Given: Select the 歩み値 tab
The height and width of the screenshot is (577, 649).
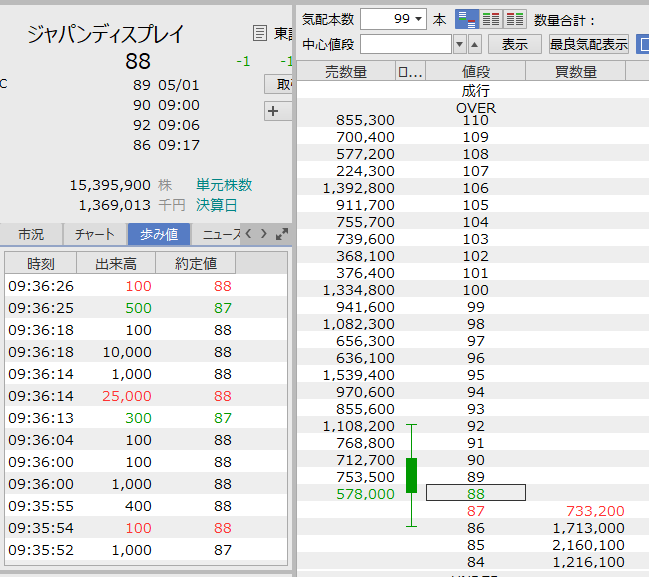Looking at the screenshot, I should [x=159, y=234].
